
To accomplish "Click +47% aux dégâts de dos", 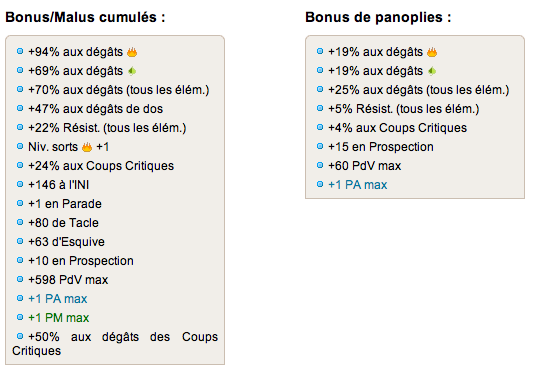I will pyautogui.click(x=96, y=109).
